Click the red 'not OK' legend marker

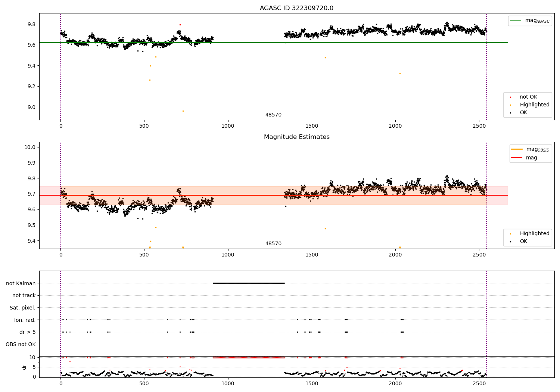(510, 97)
